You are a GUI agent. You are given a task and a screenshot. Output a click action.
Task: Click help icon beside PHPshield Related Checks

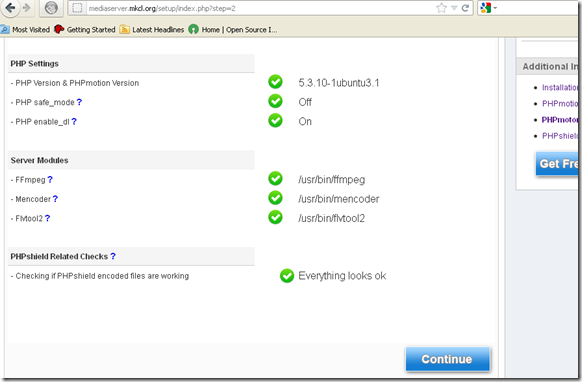coord(113,256)
